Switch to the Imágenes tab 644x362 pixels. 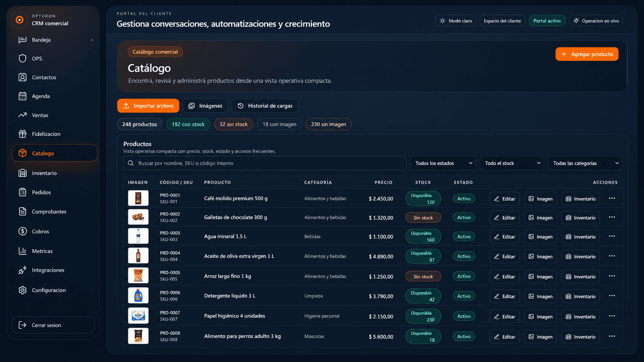tap(205, 106)
